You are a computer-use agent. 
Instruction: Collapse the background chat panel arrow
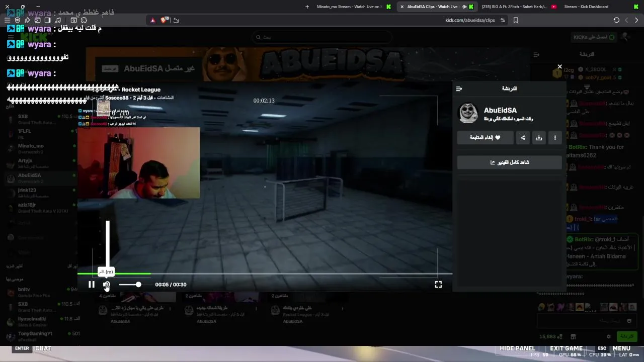[536, 54]
